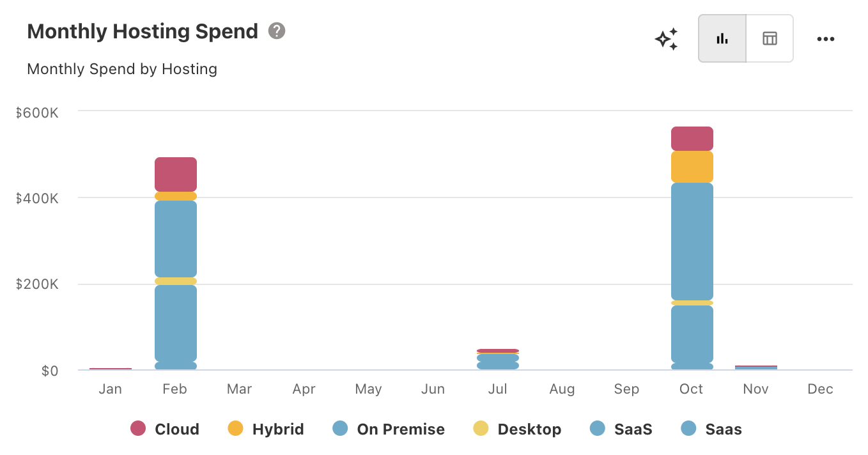Click the November bar
Screen dimensions: 868x455
coord(756,367)
